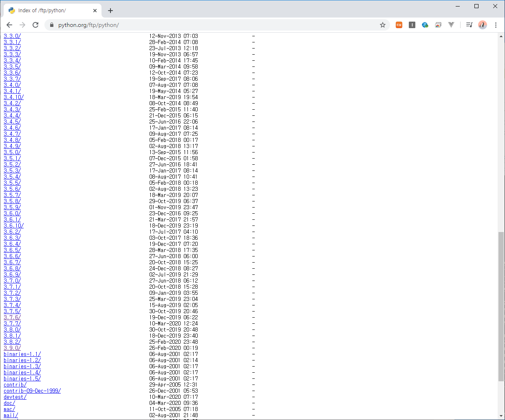Open the 3.9.0/ directory link
This screenshot has width=505, height=420.
[12, 348]
